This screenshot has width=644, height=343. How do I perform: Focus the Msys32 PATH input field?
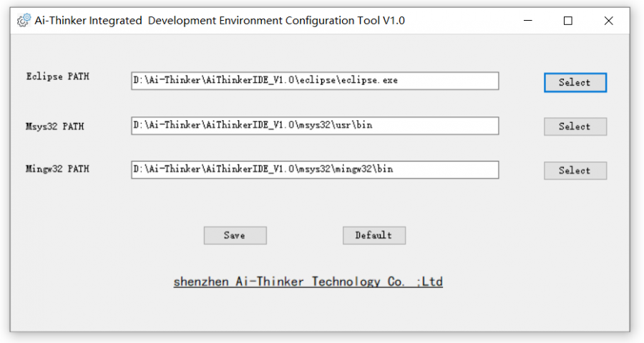point(315,126)
